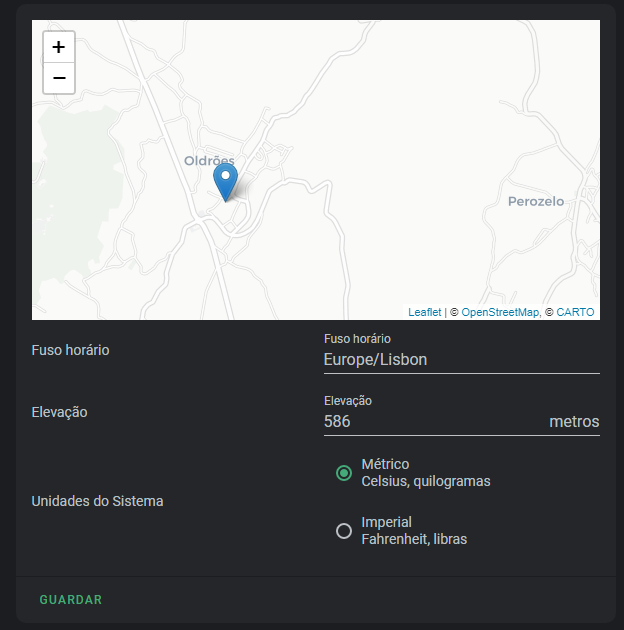Click the blue location marker pin
This screenshot has width=624, height=630.
(225, 182)
